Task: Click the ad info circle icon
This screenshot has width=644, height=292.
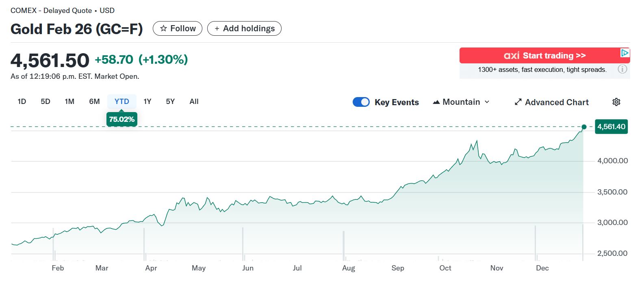Action: point(622,69)
